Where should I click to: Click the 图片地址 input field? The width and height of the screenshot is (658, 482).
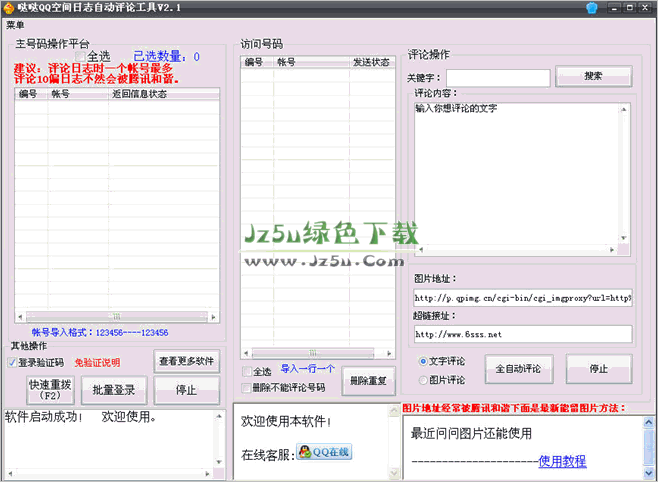click(x=523, y=298)
